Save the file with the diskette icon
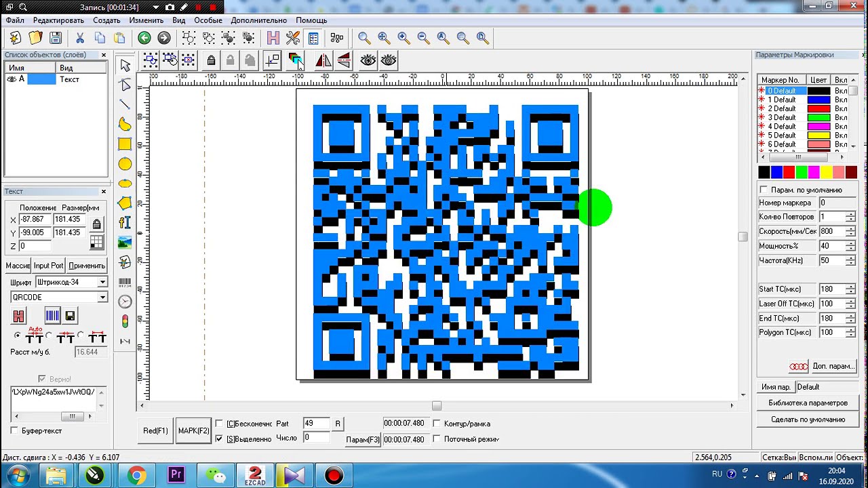 pyautogui.click(x=56, y=38)
